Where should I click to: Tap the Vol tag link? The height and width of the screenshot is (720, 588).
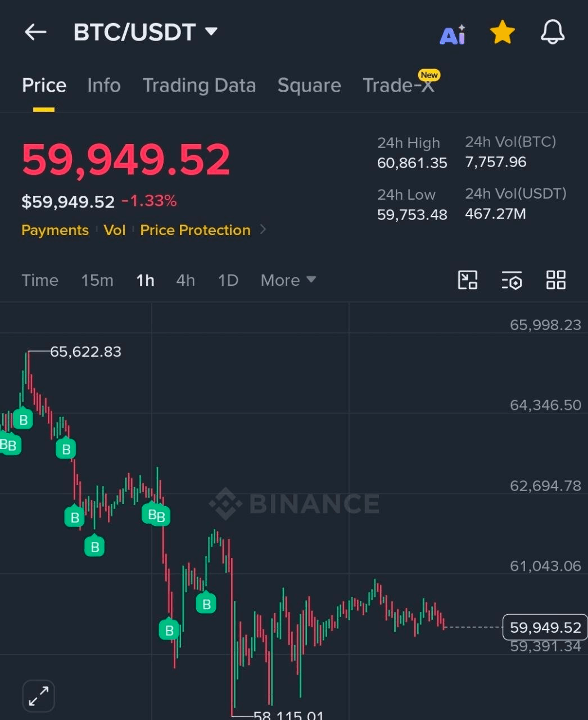point(115,230)
